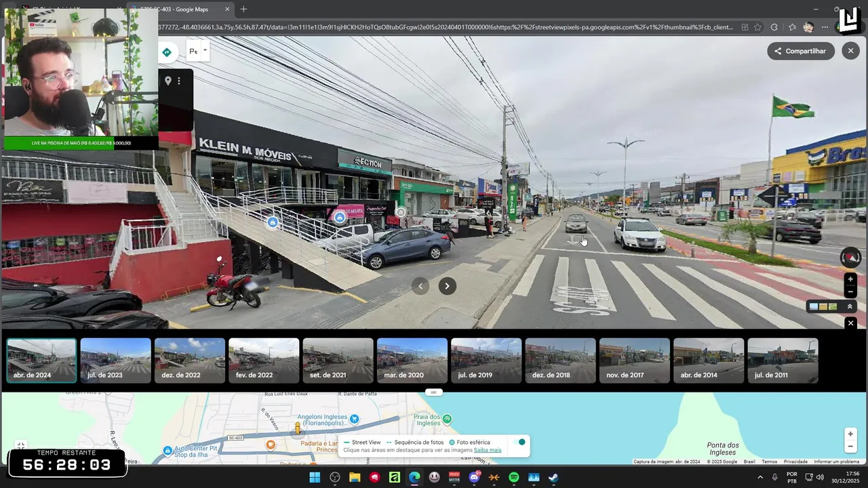Zoom in Street View with plus button
Viewport: 868px width, 488px height.
[850, 279]
